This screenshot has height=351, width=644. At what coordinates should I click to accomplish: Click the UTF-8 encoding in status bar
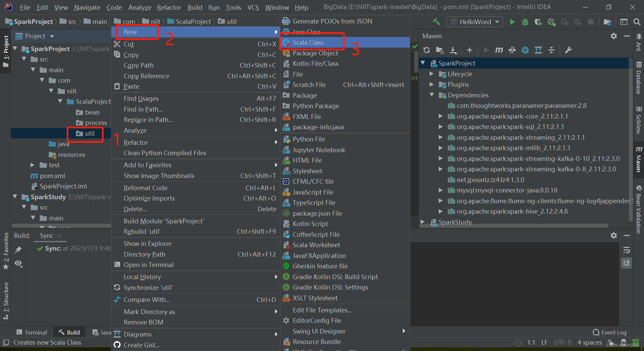[562, 343]
